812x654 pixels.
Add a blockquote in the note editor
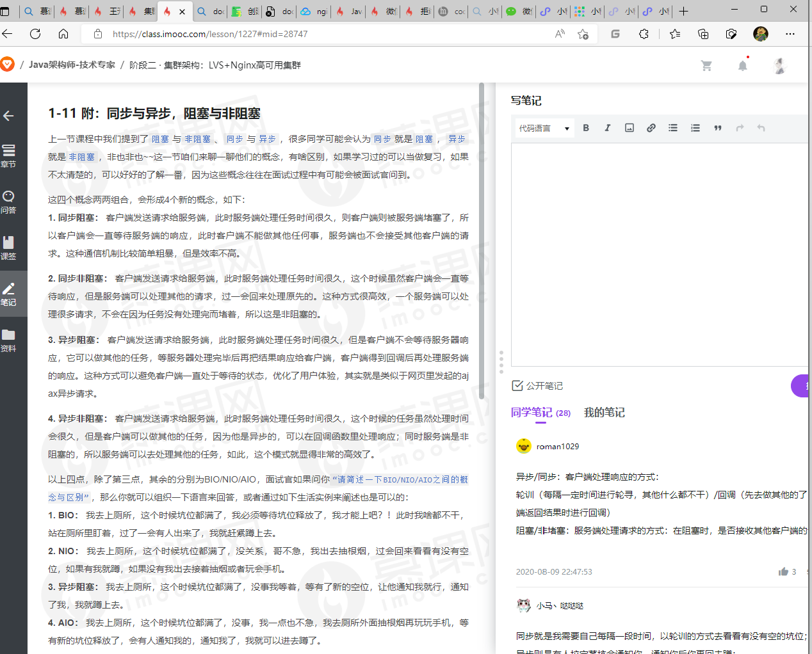717,127
